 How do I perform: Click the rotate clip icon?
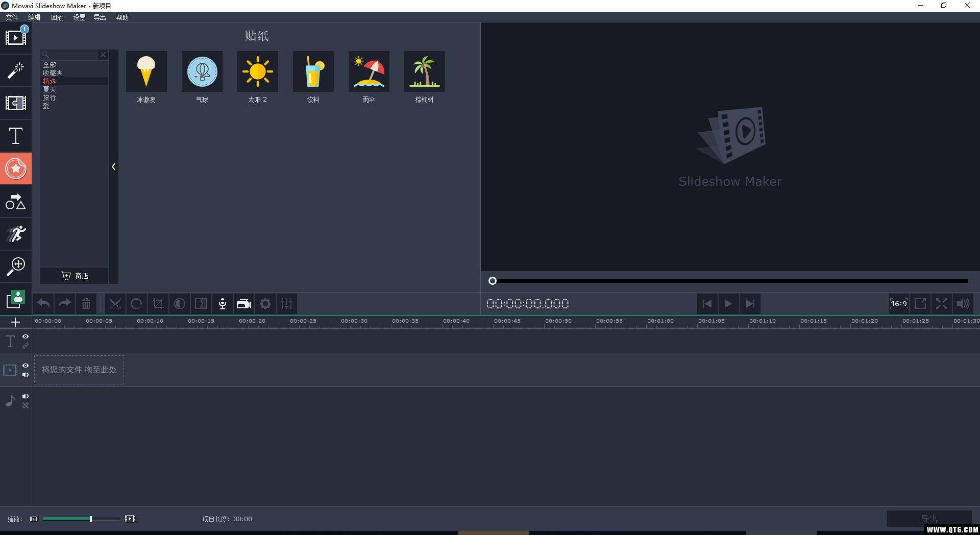click(137, 304)
